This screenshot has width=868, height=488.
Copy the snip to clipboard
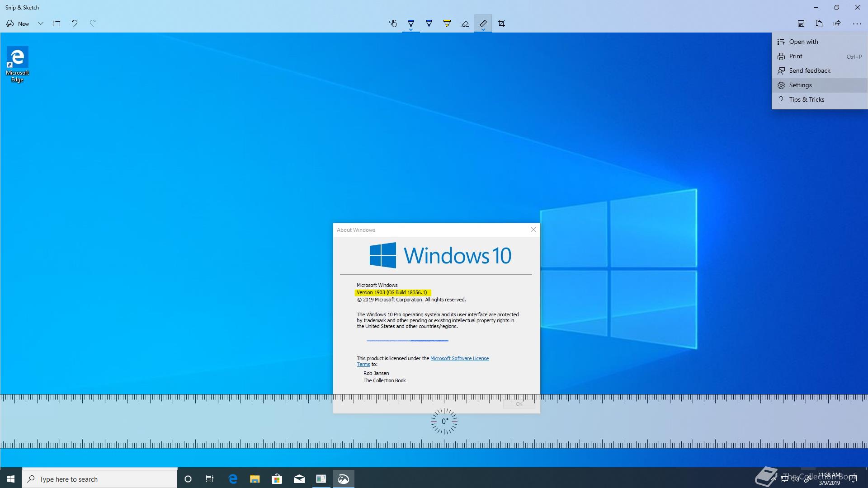click(819, 23)
